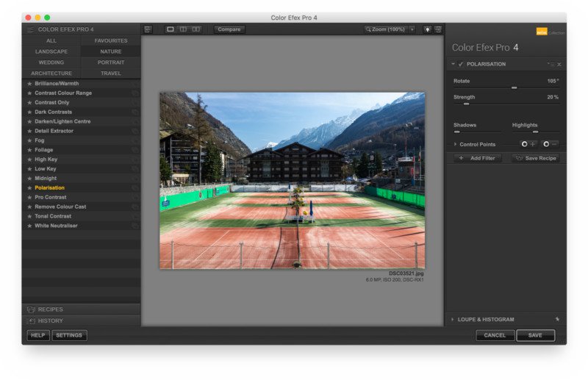The height and width of the screenshot is (380, 588).
Task: Collapse the Polarisation filter section
Action: click(x=453, y=64)
